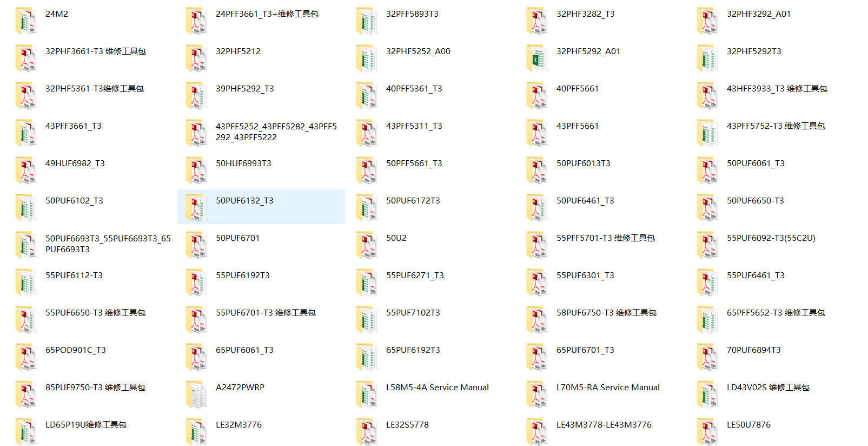Click the 65POD901C_T3 folder icon
The height and width of the screenshot is (446, 868).
coord(26,357)
